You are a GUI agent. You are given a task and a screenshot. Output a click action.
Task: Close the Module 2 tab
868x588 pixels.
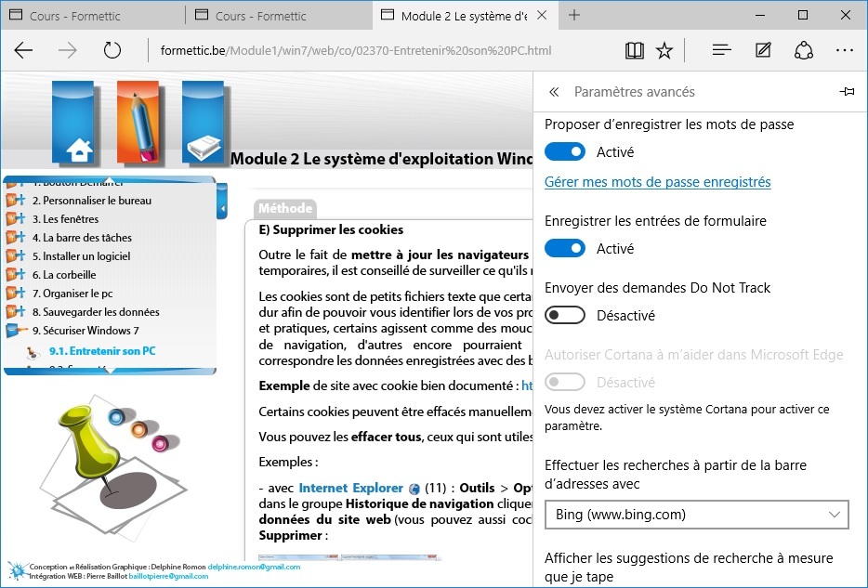[542, 15]
